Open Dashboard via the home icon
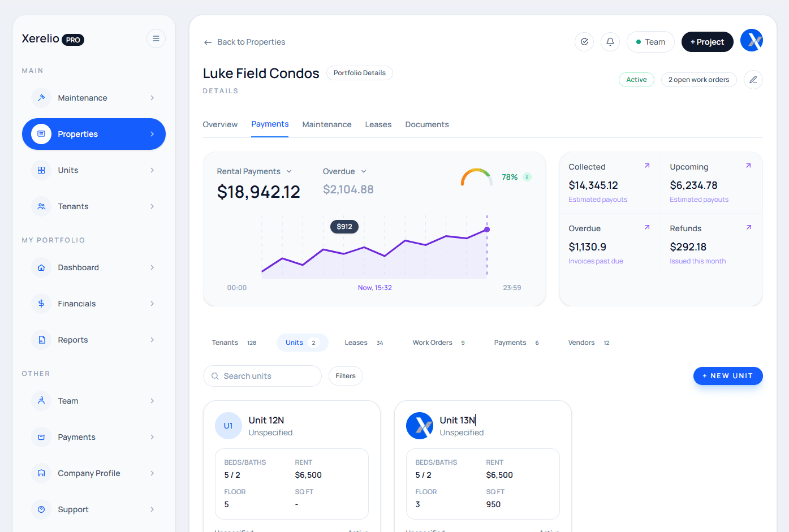This screenshot has width=789, height=532. 41,267
